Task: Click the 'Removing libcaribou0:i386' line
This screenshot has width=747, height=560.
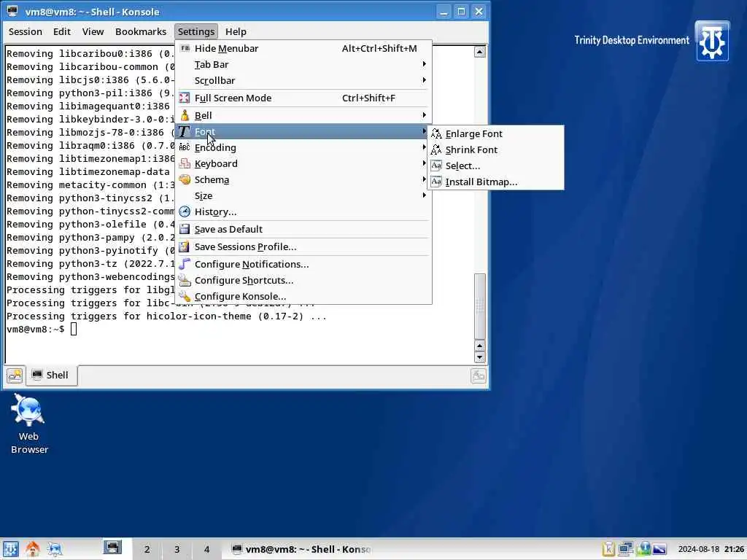Action: pos(90,54)
